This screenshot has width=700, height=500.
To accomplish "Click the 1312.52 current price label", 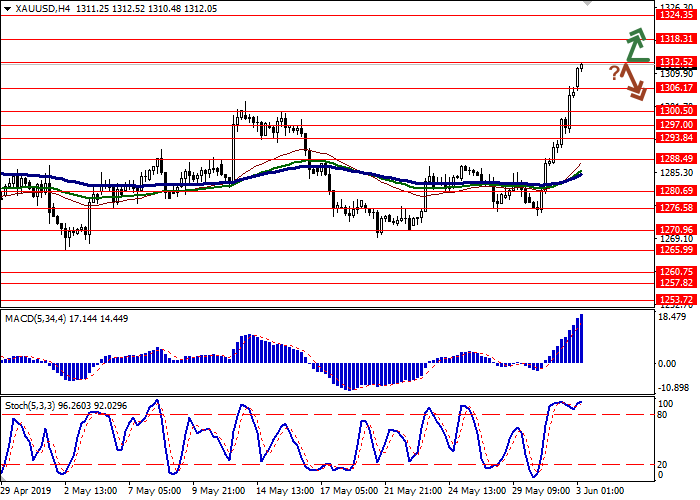I will [x=676, y=62].
